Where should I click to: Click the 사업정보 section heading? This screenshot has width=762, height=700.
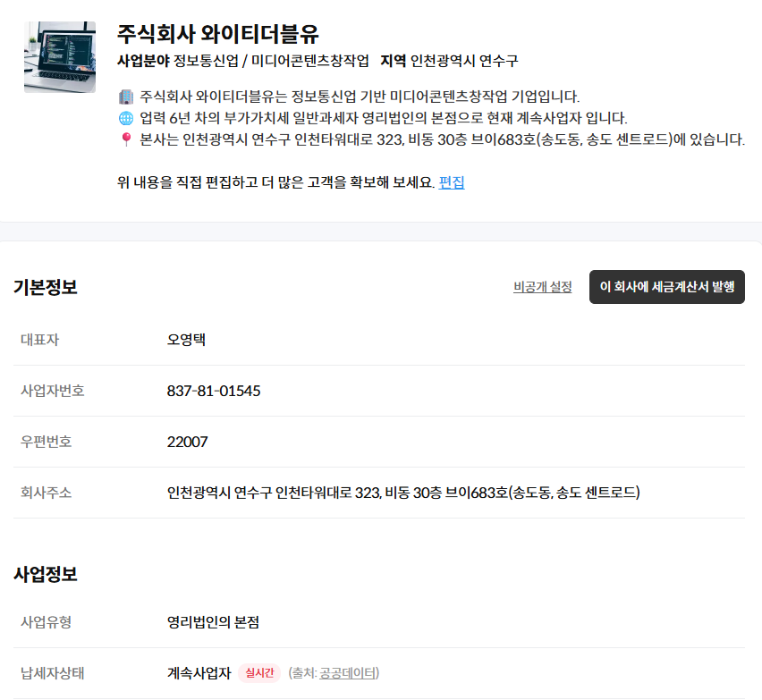pyautogui.click(x=46, y=574)
